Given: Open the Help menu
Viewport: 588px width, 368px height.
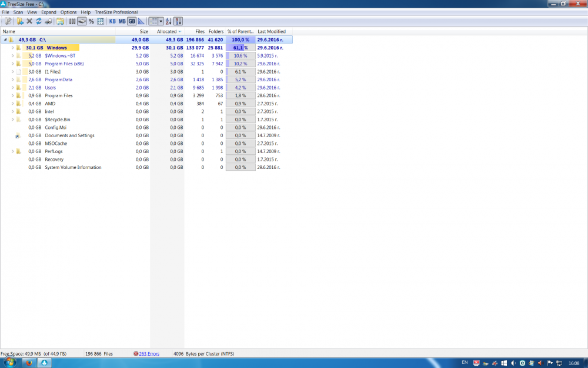Looking at the screenshot, I should click(85, 12).
